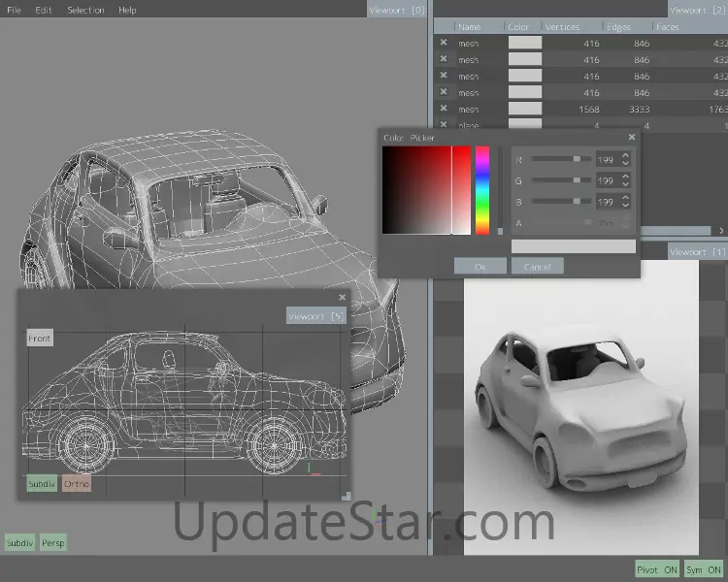728x582 pixels.
Task: Toggle Subdiv in the Viewport [5] window
Action: pyautogui.click(x=42, y=484)
